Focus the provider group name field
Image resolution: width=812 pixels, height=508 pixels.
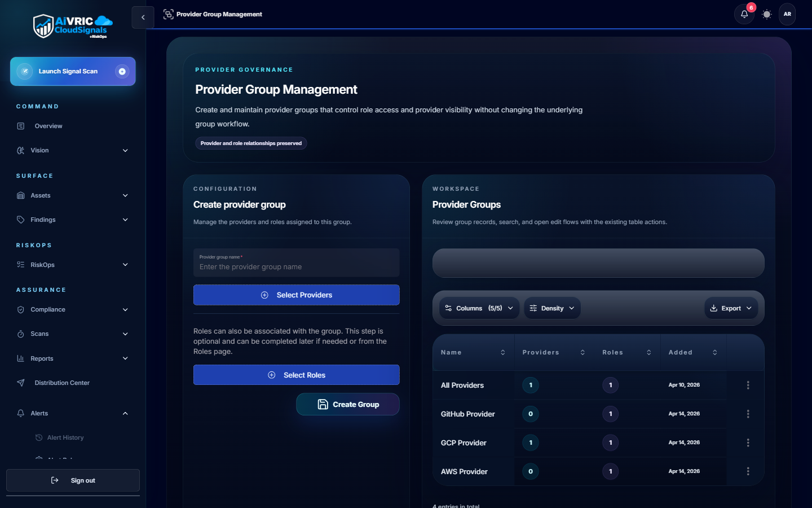[x=296, y=262]
